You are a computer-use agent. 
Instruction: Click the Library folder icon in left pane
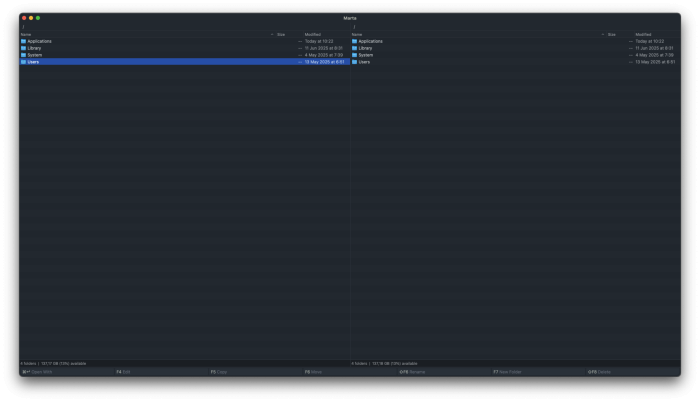coord(23,48)
